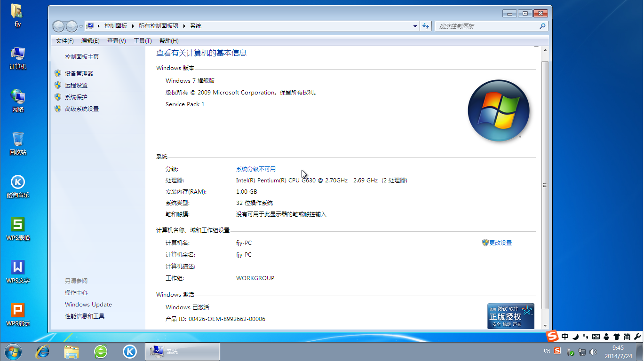
Task: Click the green browser icon in taskbar
Action: point(101,351)
